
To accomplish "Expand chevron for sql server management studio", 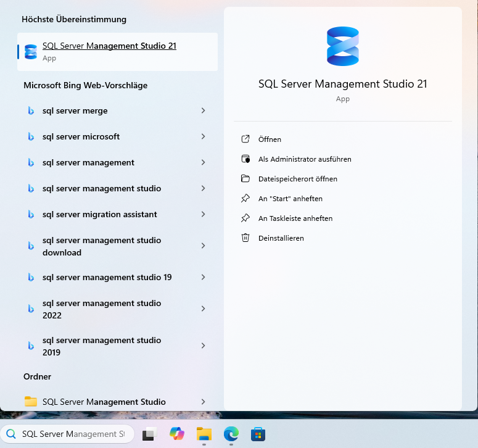I will (204, 188).
